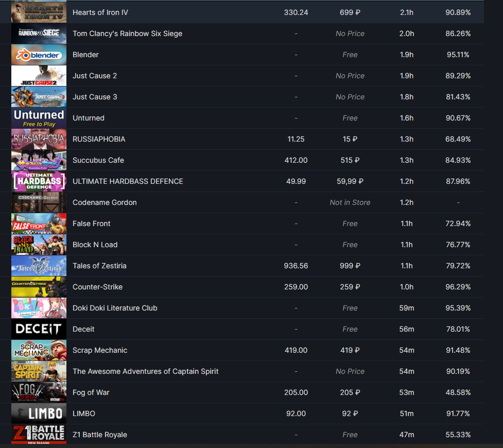
Task: Select the 59m playtime for Doki Doki
Action: coord(406,308)
